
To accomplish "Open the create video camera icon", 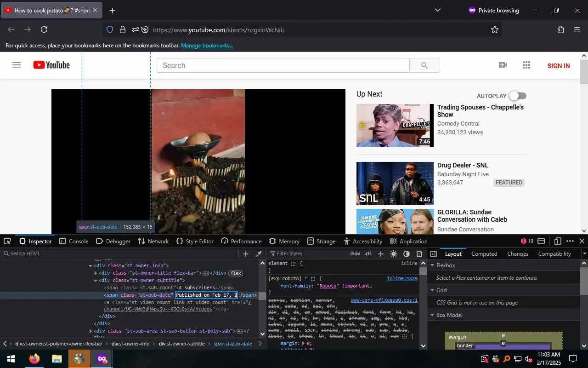I will point(503,65).
